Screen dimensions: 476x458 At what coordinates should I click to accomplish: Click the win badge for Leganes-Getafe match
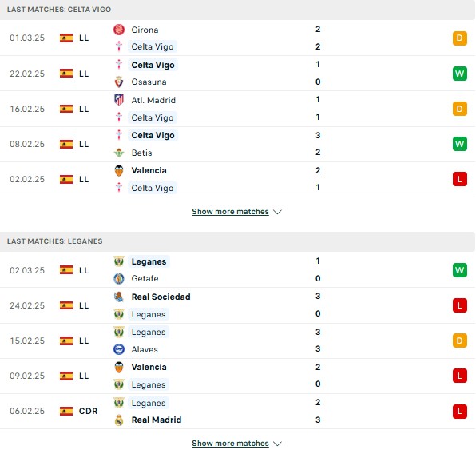click(x=459, y=270)
